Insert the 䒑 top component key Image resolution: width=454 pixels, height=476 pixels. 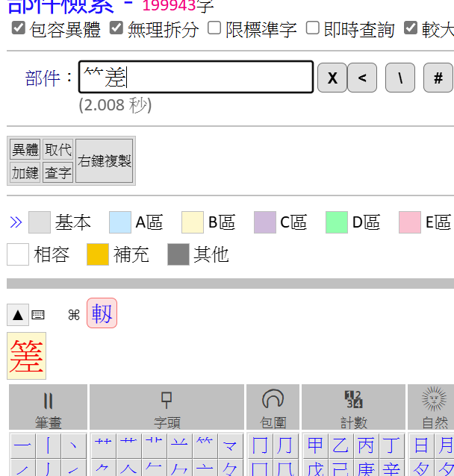(x=179, y=446)
